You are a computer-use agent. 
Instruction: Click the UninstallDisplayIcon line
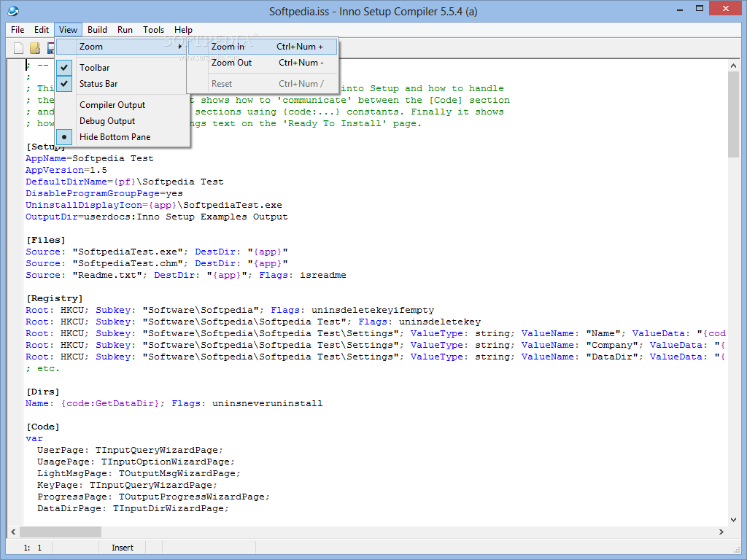(x=154, y=205)
